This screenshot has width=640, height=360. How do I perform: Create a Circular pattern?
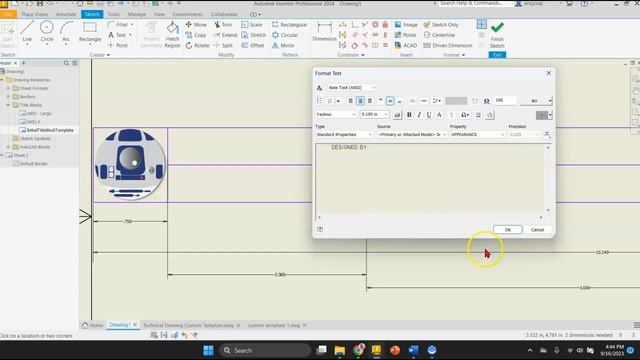[285, 35]
